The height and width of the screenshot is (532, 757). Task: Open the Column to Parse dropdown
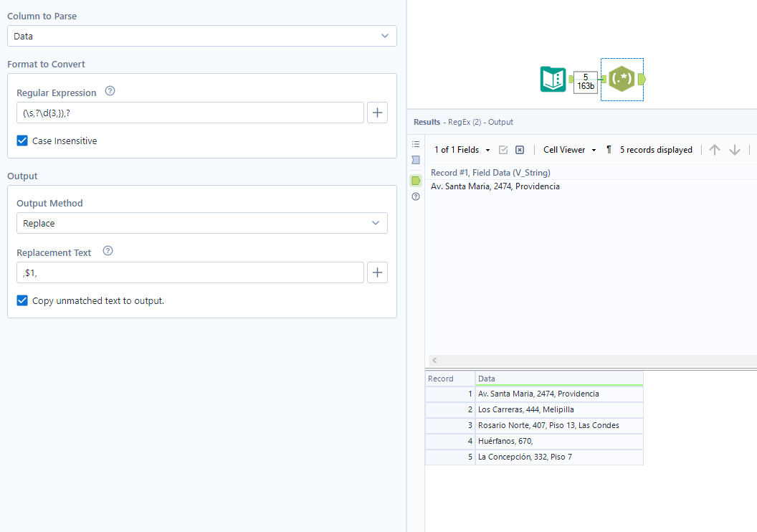coord(202,36)
